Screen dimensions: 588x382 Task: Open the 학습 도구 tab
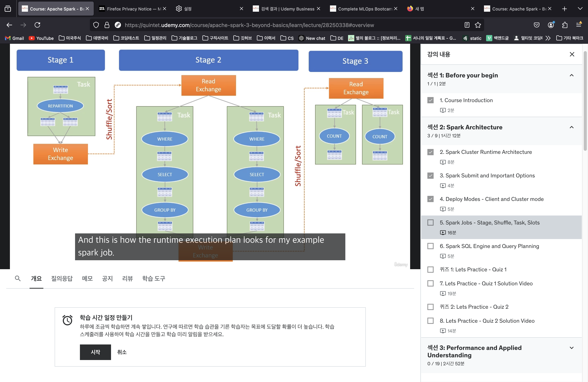click(153, 279)
